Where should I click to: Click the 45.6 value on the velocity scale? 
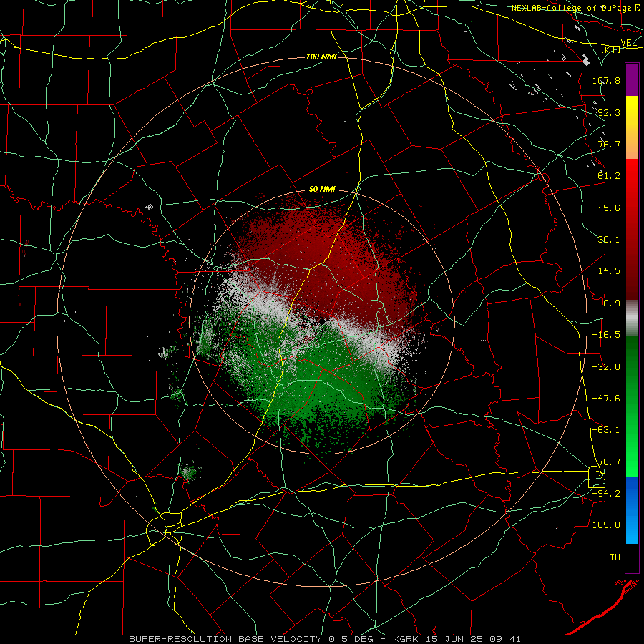point(609,208)
